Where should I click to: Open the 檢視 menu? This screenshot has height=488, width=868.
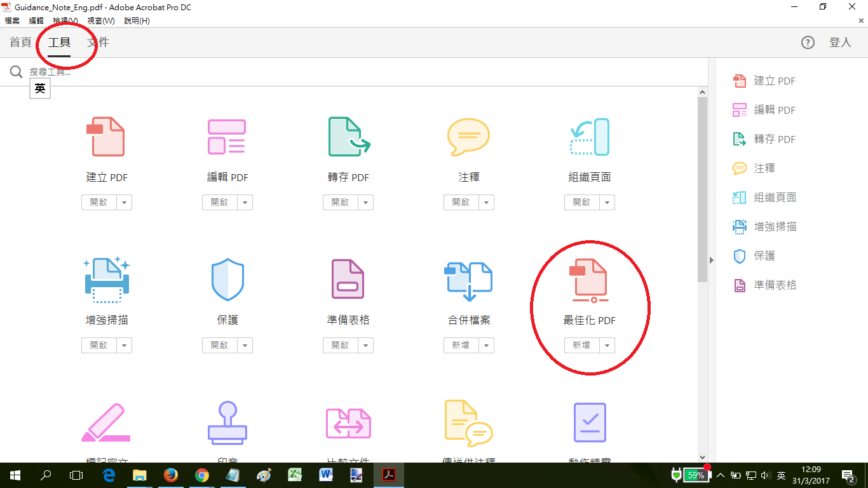[64, 20]
